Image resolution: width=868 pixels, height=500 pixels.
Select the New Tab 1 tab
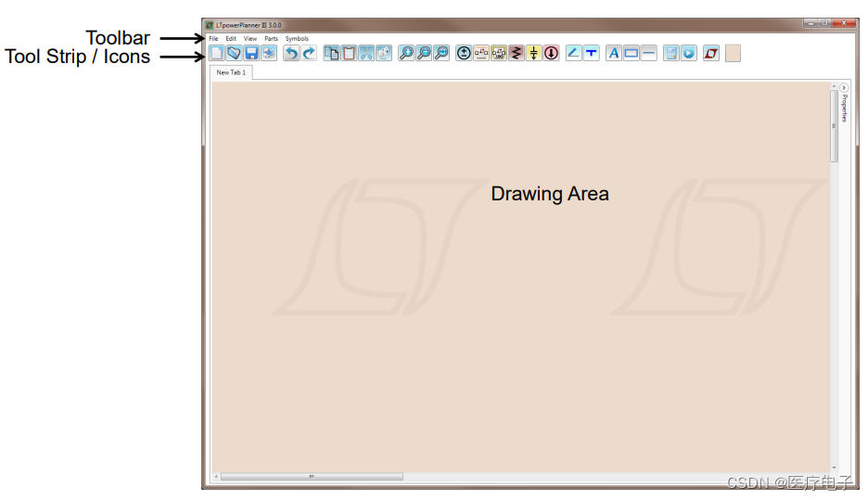232,72
